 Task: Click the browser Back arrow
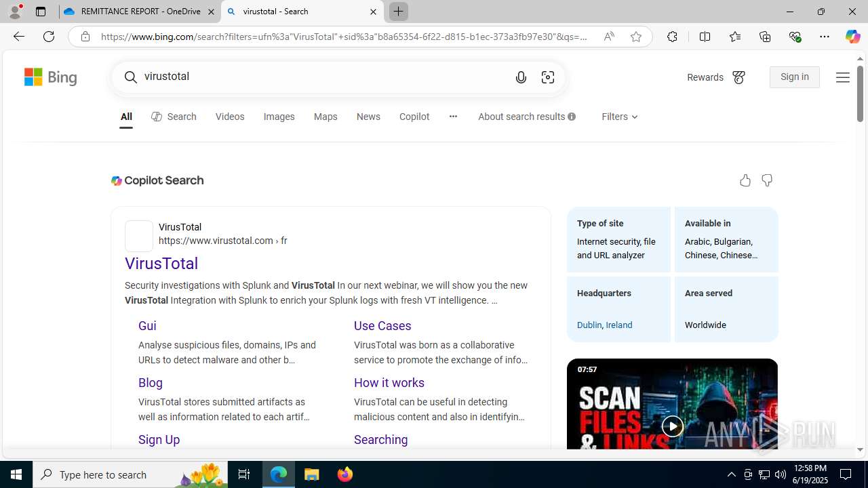[x=18, y=37]
